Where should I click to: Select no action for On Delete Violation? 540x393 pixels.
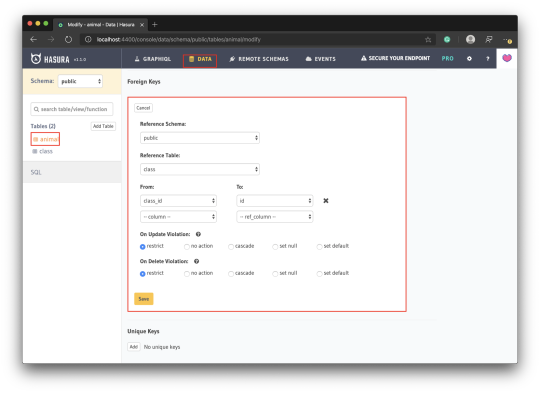187,273
